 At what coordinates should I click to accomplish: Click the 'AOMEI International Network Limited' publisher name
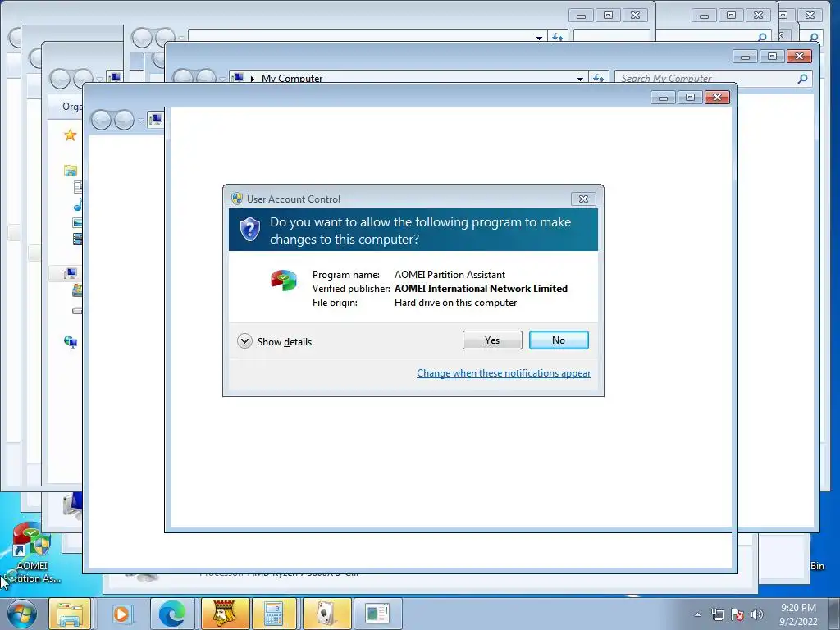(x=481, y=288)
